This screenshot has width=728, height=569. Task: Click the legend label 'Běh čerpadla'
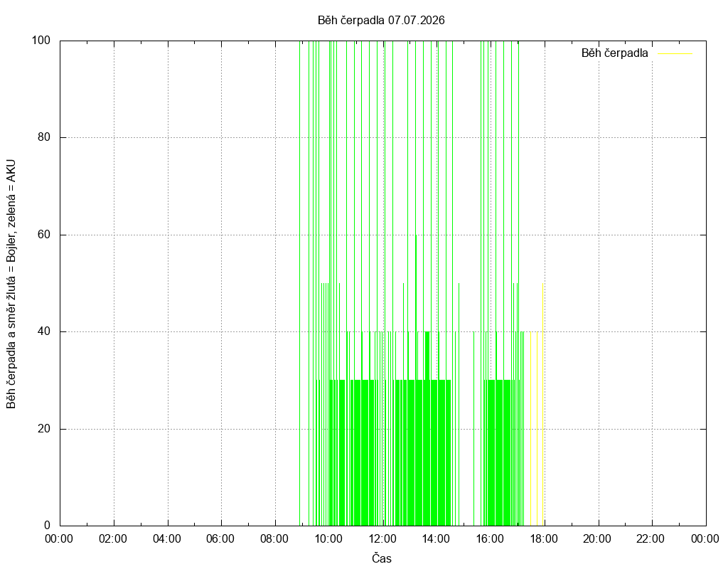click(614, 53)
